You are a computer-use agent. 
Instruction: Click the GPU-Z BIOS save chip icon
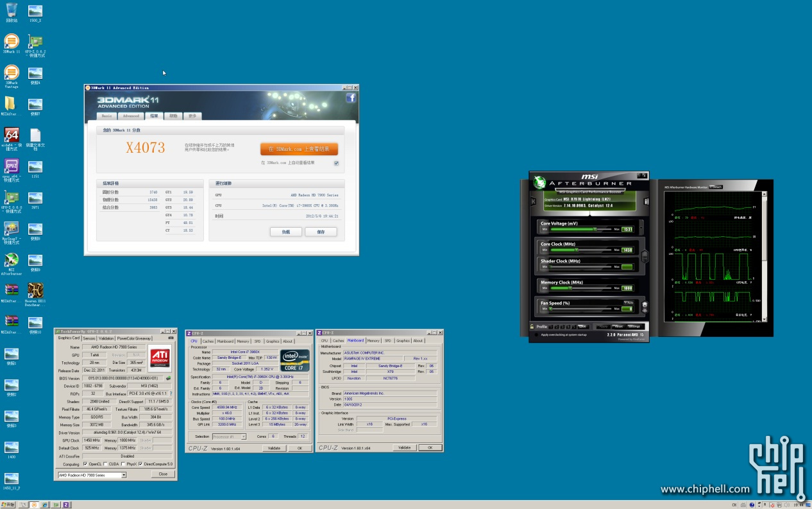click(168, 378)
